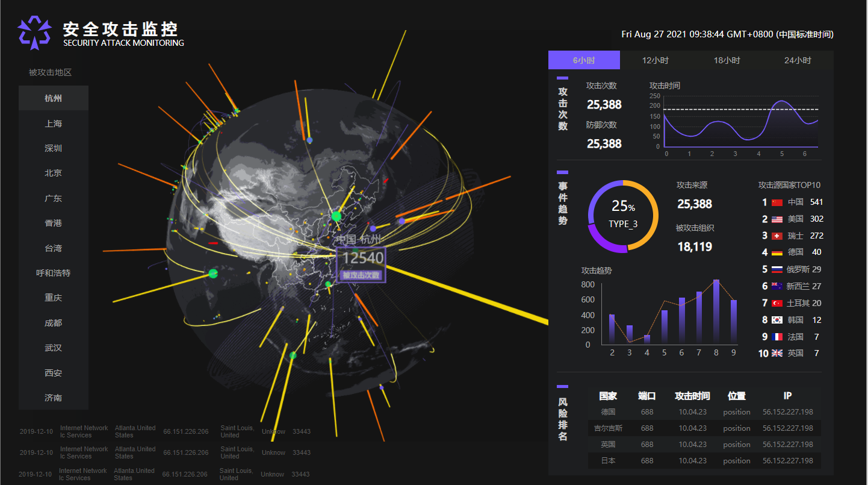Click the United Kingdom flag icon

click(777, 353)
